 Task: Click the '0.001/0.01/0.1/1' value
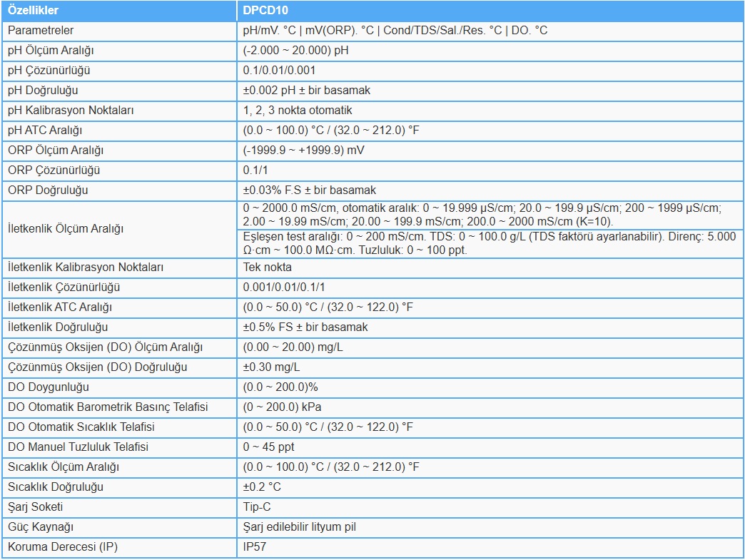[283, 287]
